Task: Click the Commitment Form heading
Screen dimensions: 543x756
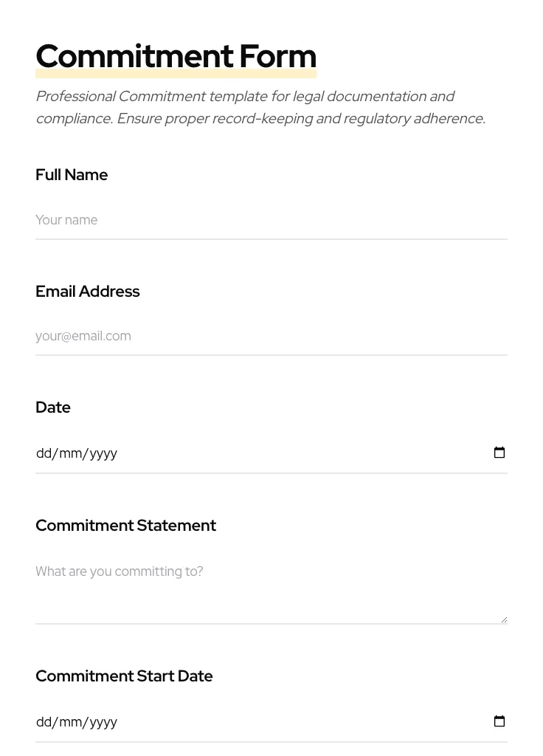Action: [176, 56]
